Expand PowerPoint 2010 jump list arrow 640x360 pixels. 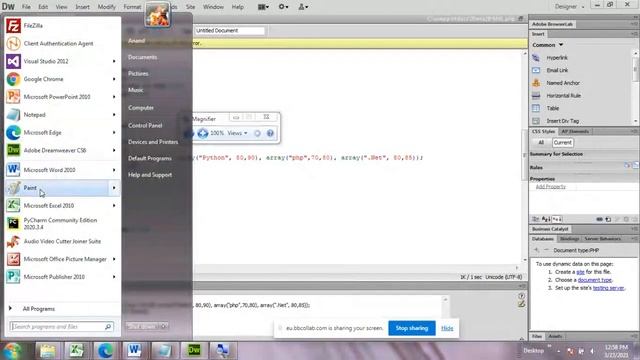pyautogui.click(x=114, y=97)
